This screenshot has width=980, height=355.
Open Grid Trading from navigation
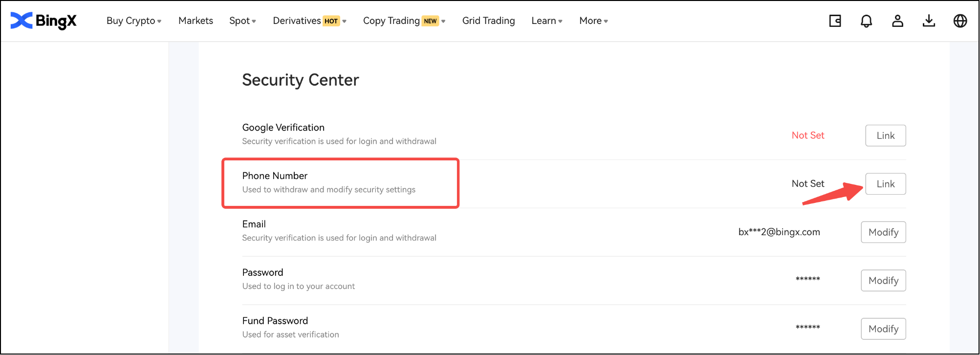488,21
